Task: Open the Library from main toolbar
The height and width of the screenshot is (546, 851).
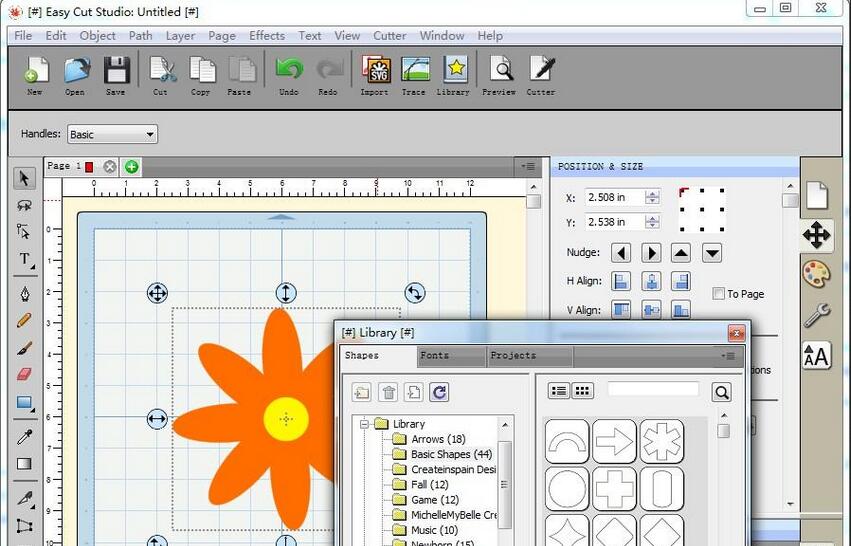Action: (454, 75)
